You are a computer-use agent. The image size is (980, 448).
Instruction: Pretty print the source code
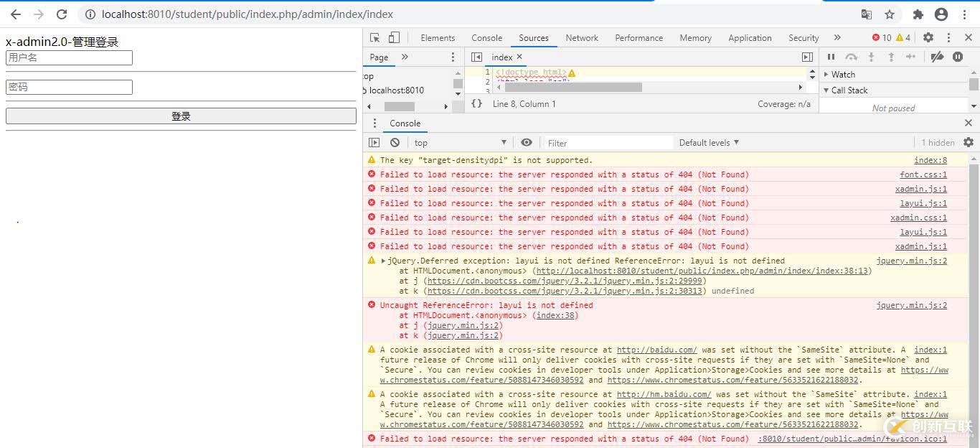coord(476,104)
